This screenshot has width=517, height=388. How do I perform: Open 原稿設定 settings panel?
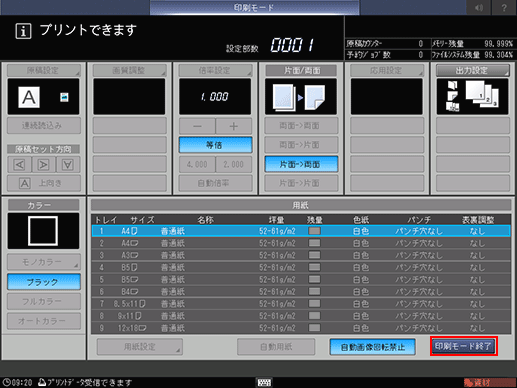pyautogui.click(x=44, y=70)
